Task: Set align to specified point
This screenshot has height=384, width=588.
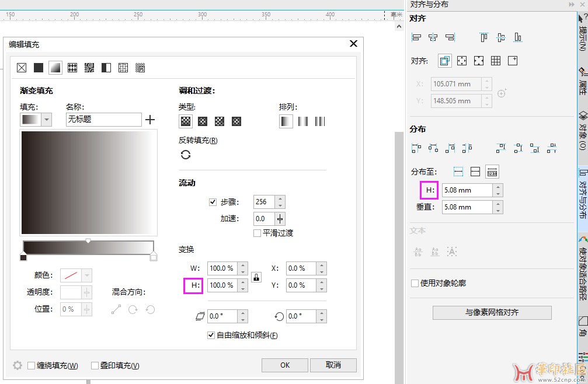Action: pyautogui.click(x=513, y=61)
